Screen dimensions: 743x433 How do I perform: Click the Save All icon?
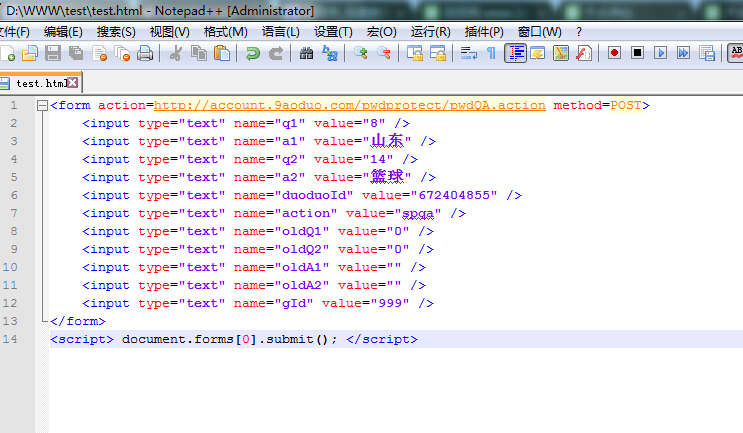76,53
